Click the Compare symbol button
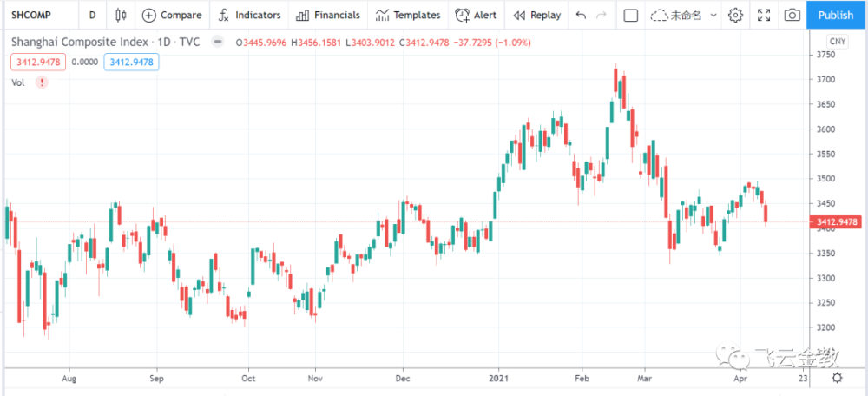 click(172, 15)
